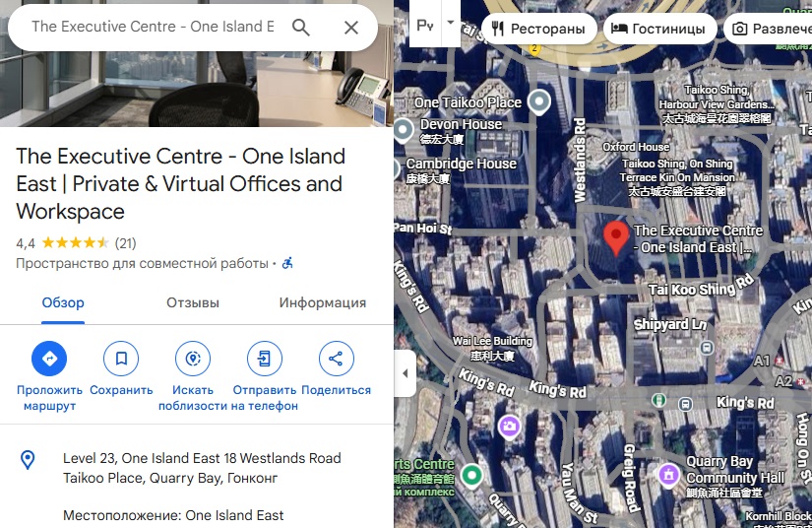Click the Oxford House map label

(x=636, y=147)
